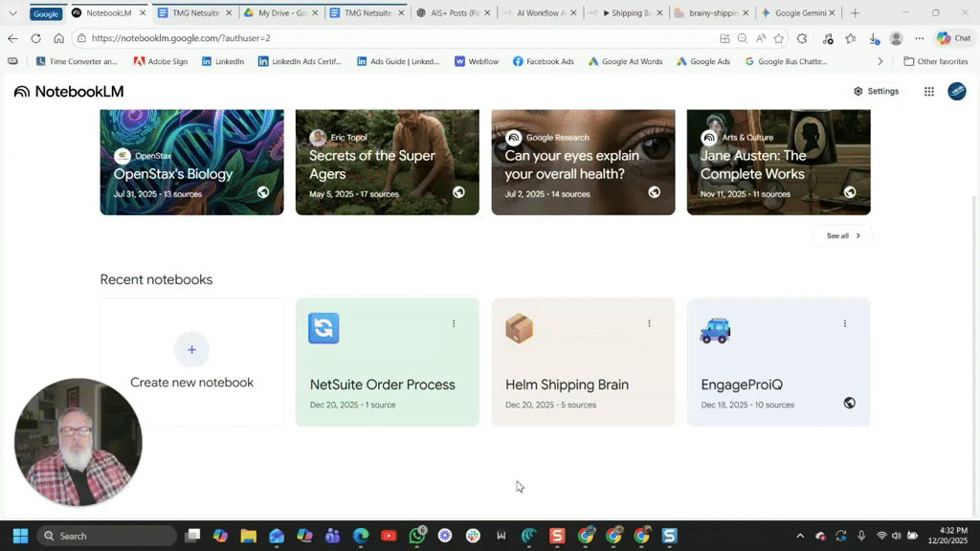The width and height of the screenshot is (980, 551).
Task: Open Edge zoom magnifier icon
Action: click(x=743, y=38)
